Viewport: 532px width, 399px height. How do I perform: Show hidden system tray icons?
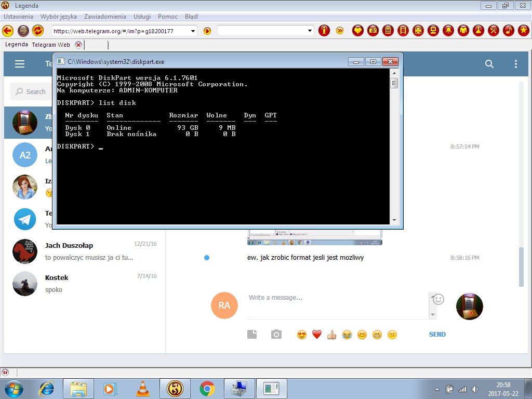[437, 389]
